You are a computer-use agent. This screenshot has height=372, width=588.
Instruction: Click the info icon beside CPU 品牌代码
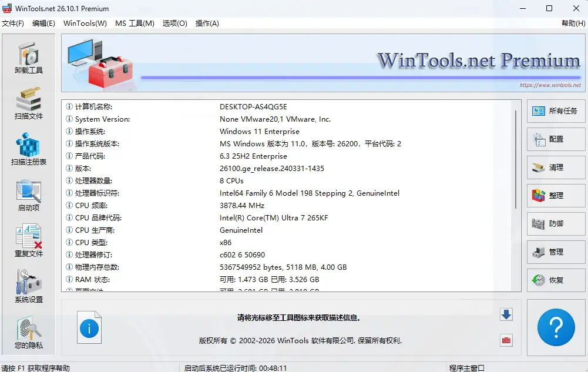[x=69, y=217]
